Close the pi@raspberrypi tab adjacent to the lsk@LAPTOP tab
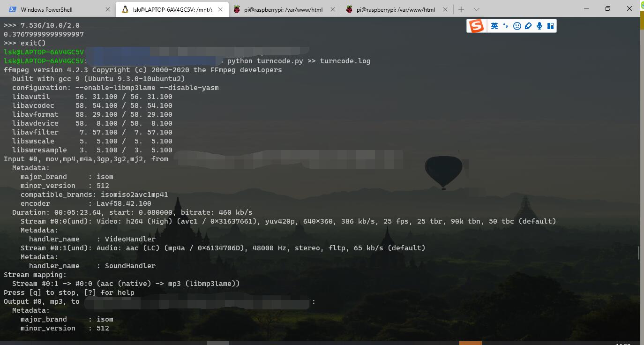 (x=333, y=9)
